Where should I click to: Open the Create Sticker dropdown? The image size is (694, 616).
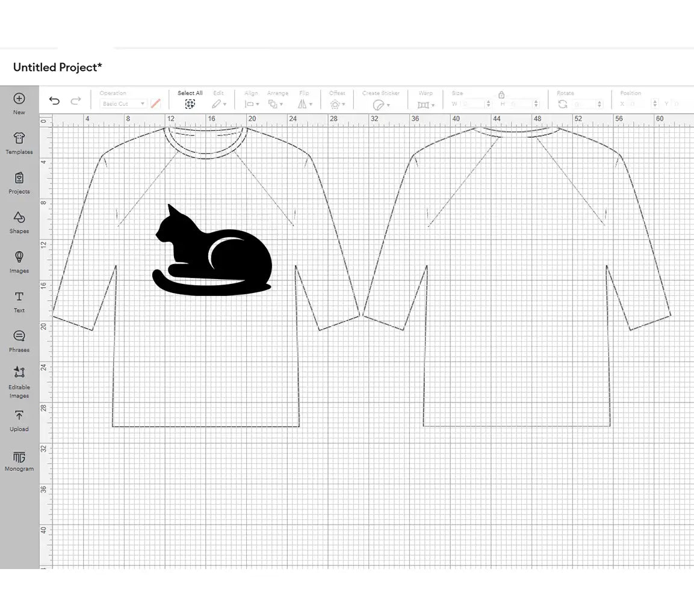(381, 105)
